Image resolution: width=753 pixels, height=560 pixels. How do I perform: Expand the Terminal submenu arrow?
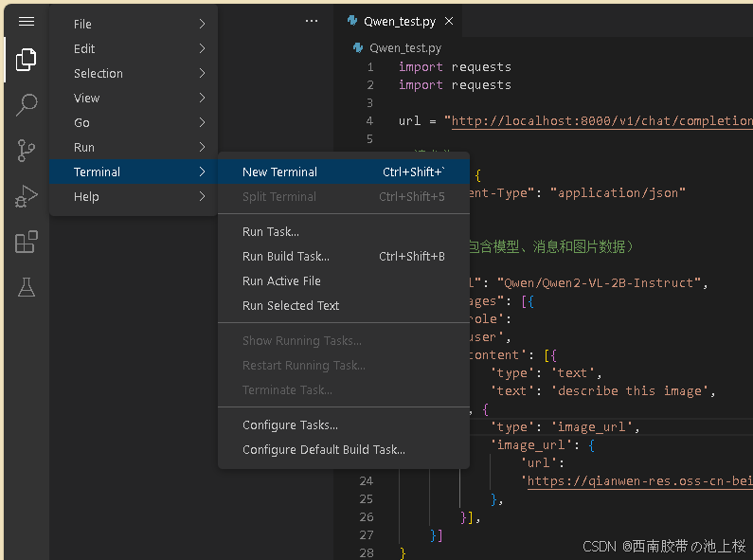[x=202, y=172]
